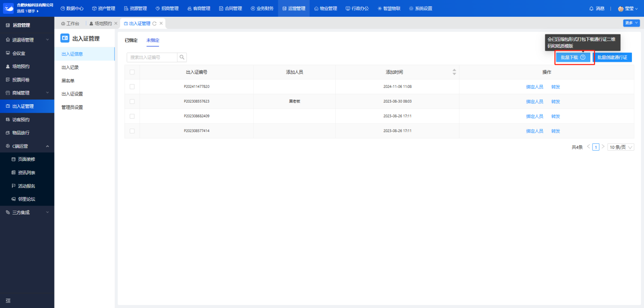Image resolution: width=644 pixels, height=308 pixels.
Task: Close the 场地预约 tab
Action: tap(116, 24)
